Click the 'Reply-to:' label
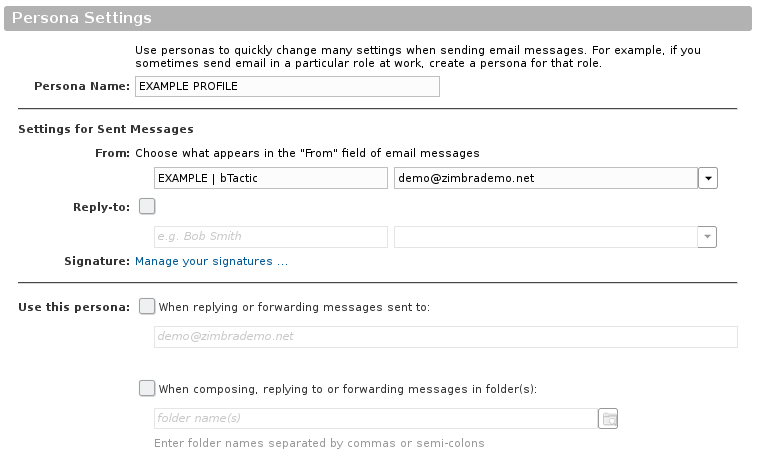 (x=102, y=207)
